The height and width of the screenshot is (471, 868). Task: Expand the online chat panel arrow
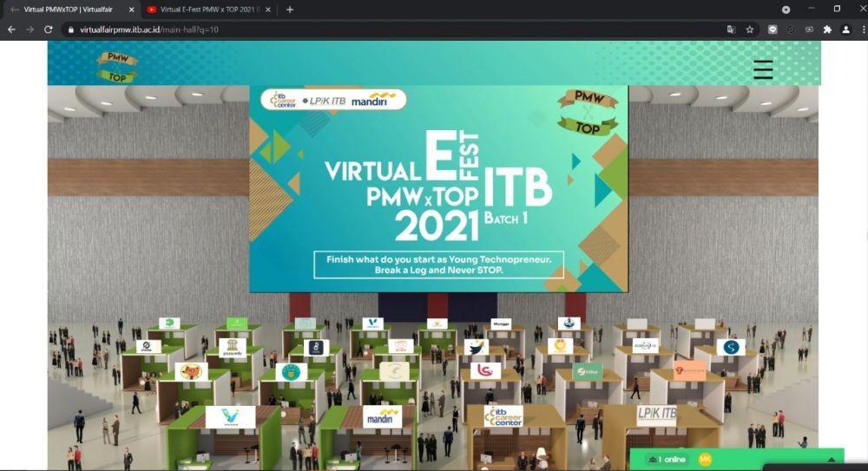(x=831, y=460)
